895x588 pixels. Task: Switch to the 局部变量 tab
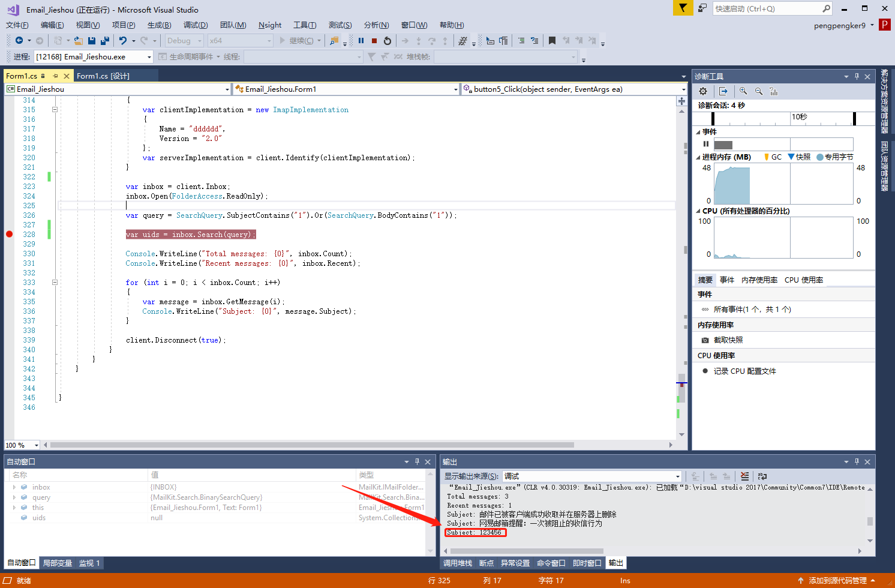pyautogui.click(x=58, y=563)
